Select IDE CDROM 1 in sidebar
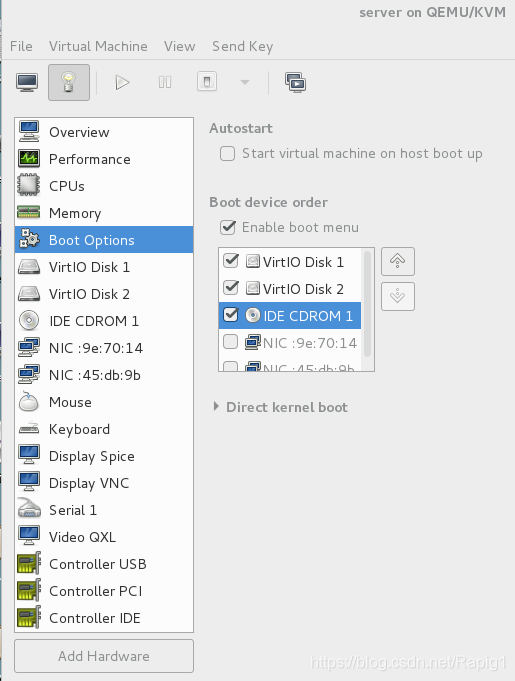Screen dimensions: 515x681 coord(104,321)
